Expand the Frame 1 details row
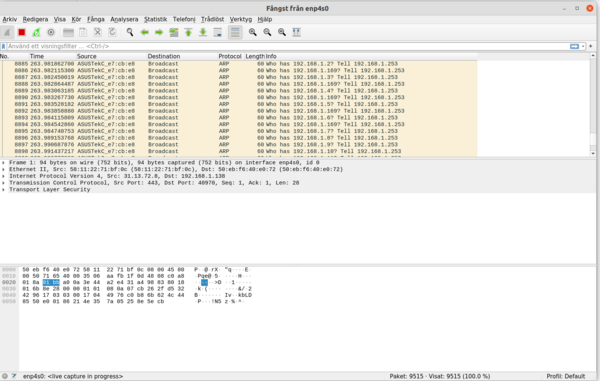The height and width of the screenshot is (381, 600). [3, 163]
